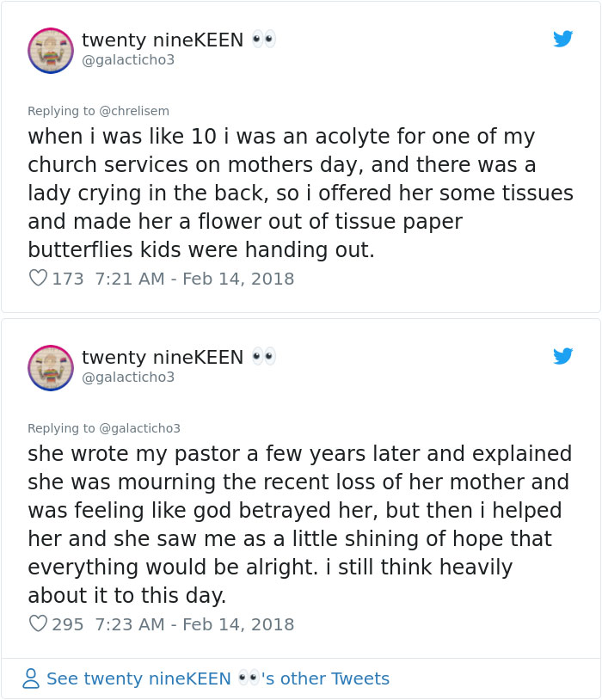This screenshot has height=700, width=602.
Task: Click the Twitter bird icon on the second tweet
Action: (563, 356)
